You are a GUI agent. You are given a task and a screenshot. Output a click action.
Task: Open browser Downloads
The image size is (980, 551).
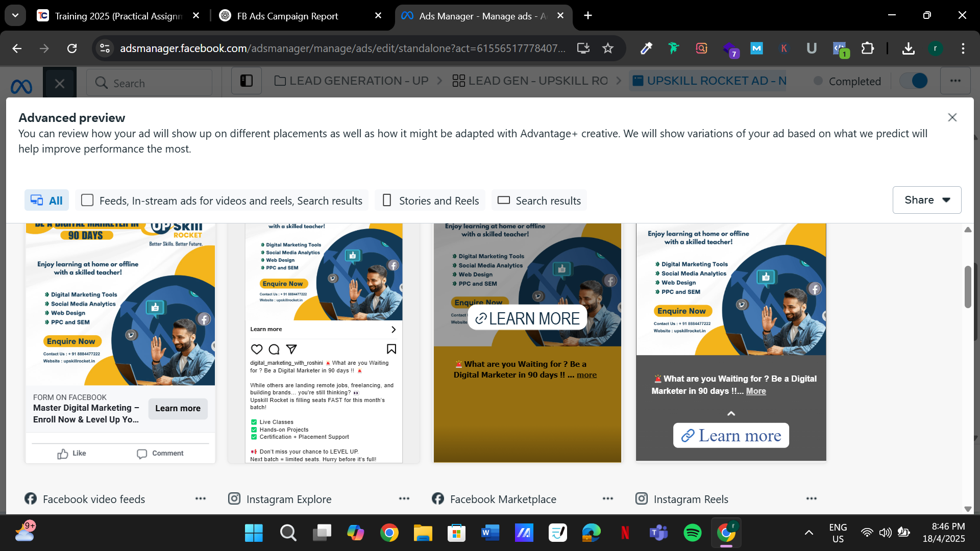(x=909, y=48)
